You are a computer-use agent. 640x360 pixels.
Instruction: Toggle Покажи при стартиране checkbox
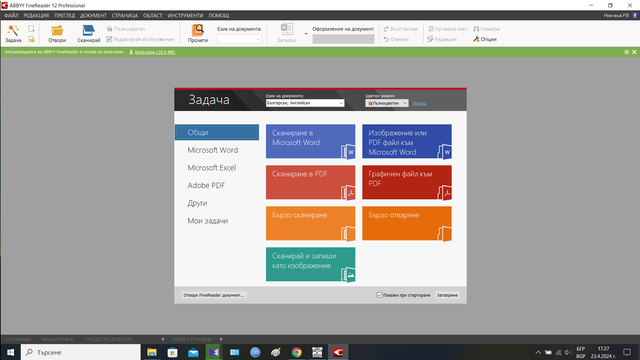click(380, 295)
